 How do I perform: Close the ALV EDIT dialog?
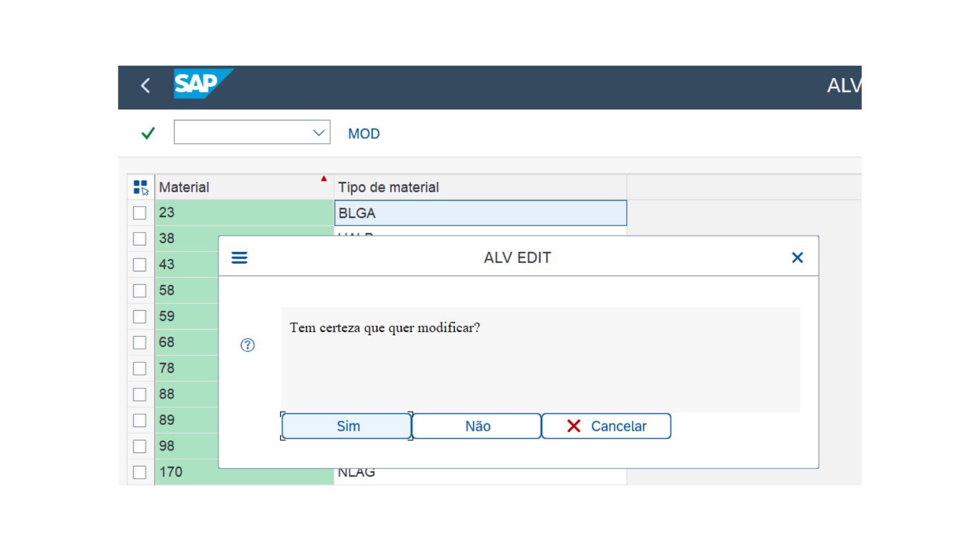coord(797,258)
